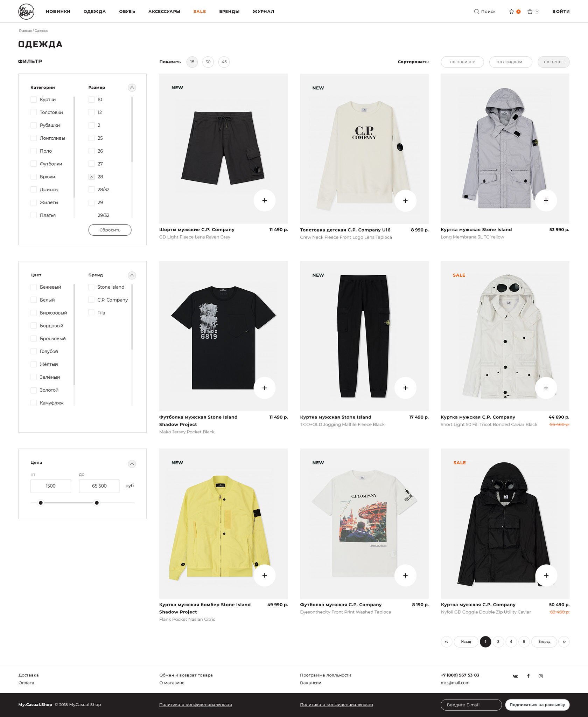The width and height of the screenshot is (588, 717).
Task: Click the search magnifier icon
Action: pyautogui.click(x=476, y=12)
